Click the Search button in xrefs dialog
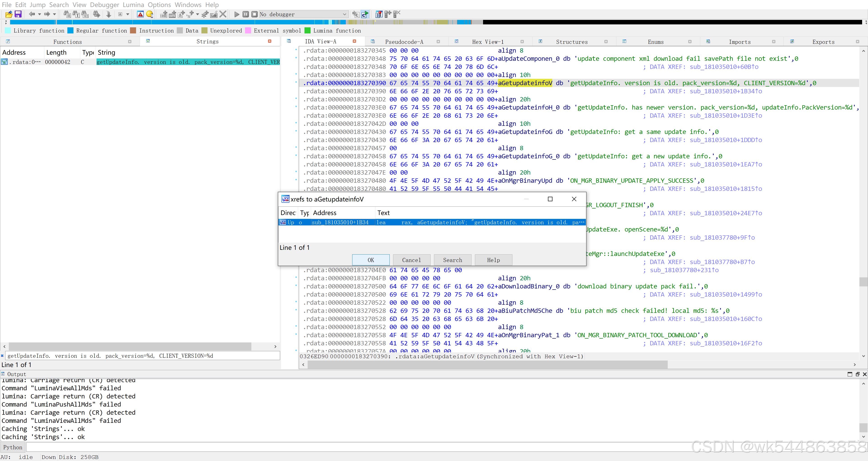This screenshot has width=868, height=461. 452,260
